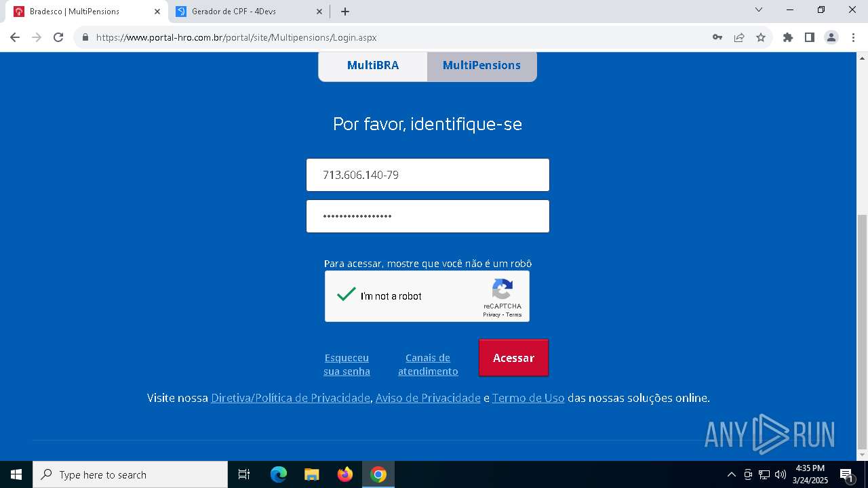Open Task View on taskbar
868x488 pixels.
(x=244, y=474)
